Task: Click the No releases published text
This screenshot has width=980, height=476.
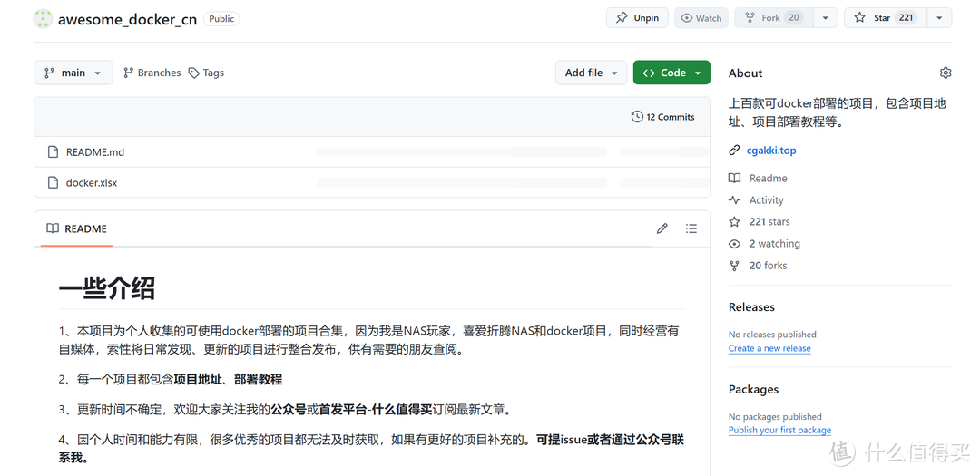Action: [x=772, y=335]
